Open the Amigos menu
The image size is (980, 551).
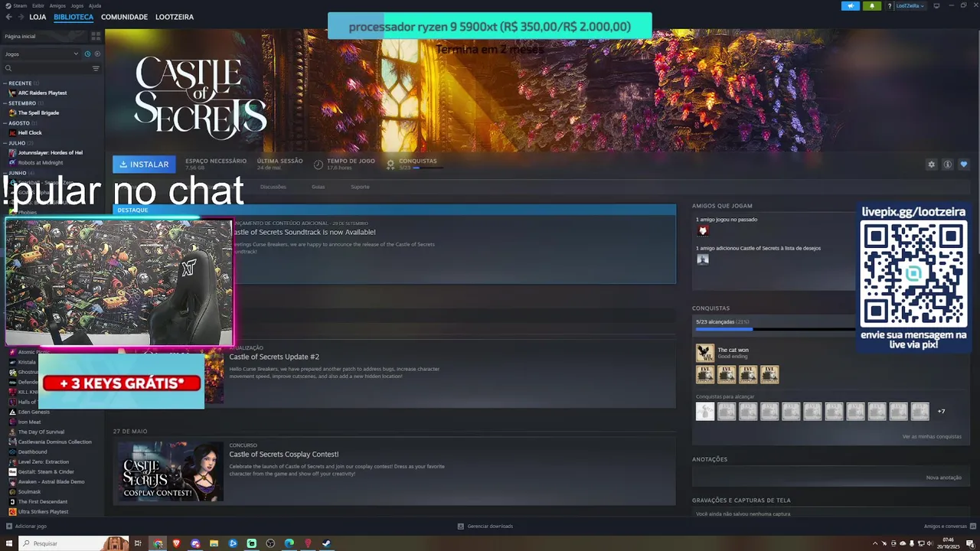point(57,5)
